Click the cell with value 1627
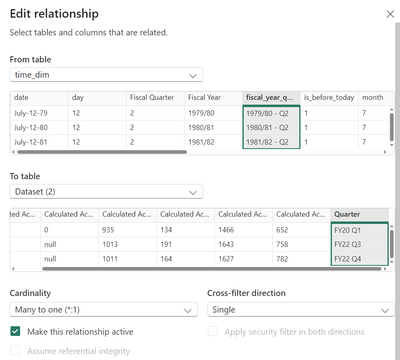 [x=243, y=259]
